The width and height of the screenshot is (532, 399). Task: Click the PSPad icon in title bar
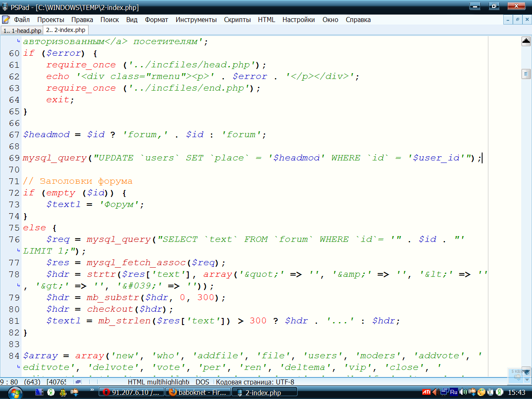click(x=5, y=7)
